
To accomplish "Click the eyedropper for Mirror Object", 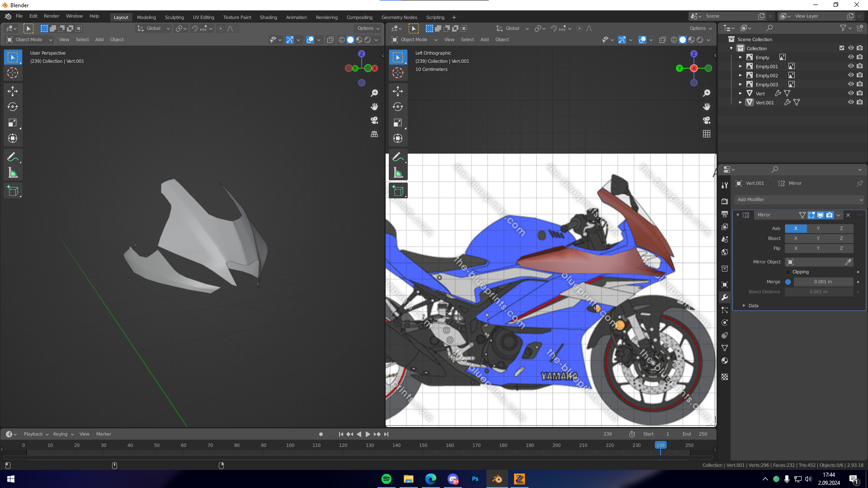I will click(x=848, y=262).
